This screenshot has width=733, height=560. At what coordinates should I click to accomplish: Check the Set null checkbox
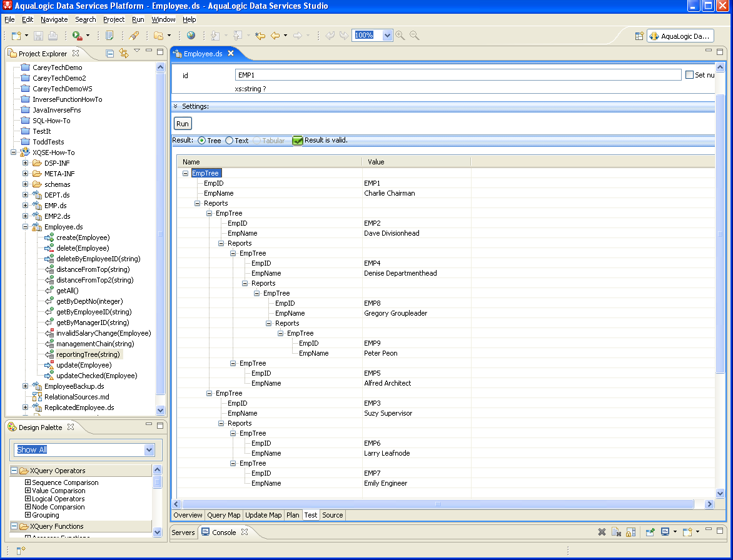pyautogui.click(x=690, y=75)
